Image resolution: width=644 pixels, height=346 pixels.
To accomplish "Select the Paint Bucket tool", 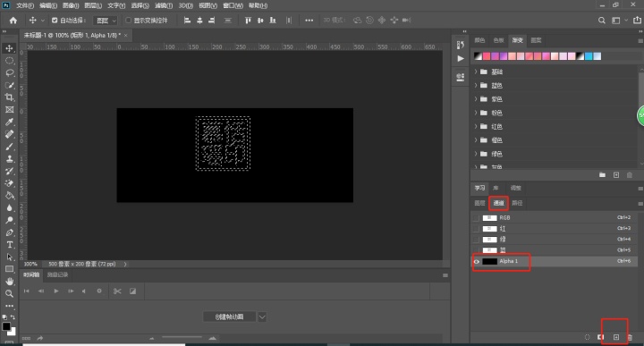I will click(x=9, y=196).
